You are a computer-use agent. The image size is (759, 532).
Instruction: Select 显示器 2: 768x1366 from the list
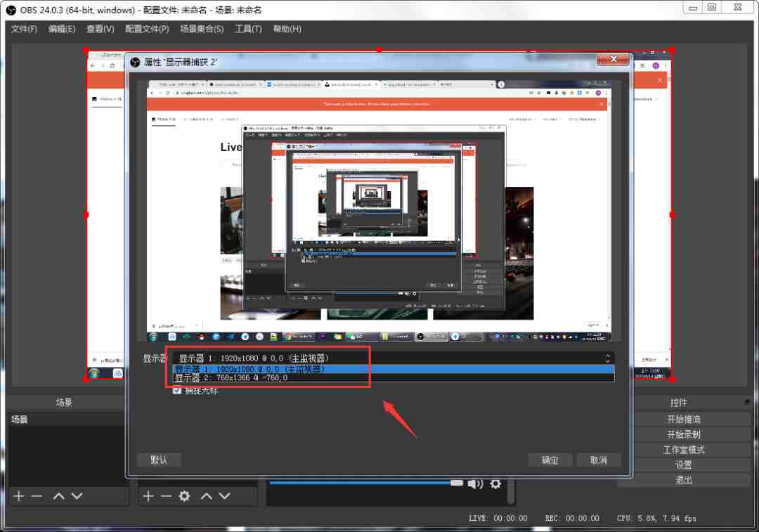[394, 377]
